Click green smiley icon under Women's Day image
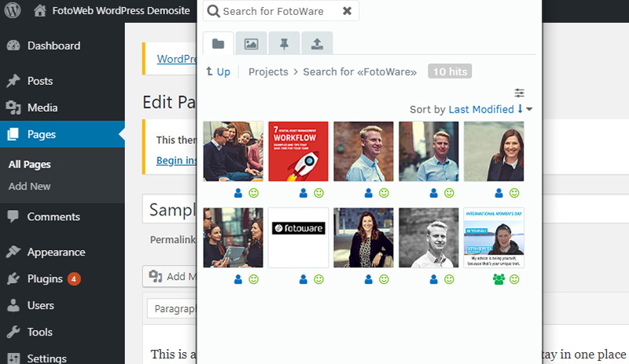 [514, 279]
